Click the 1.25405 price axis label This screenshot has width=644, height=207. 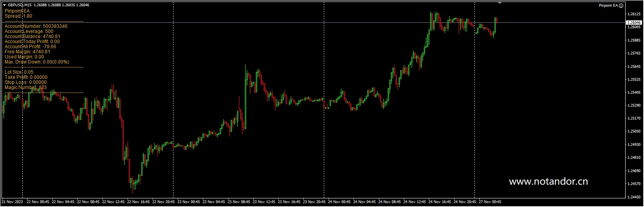[x=634, y=93]
